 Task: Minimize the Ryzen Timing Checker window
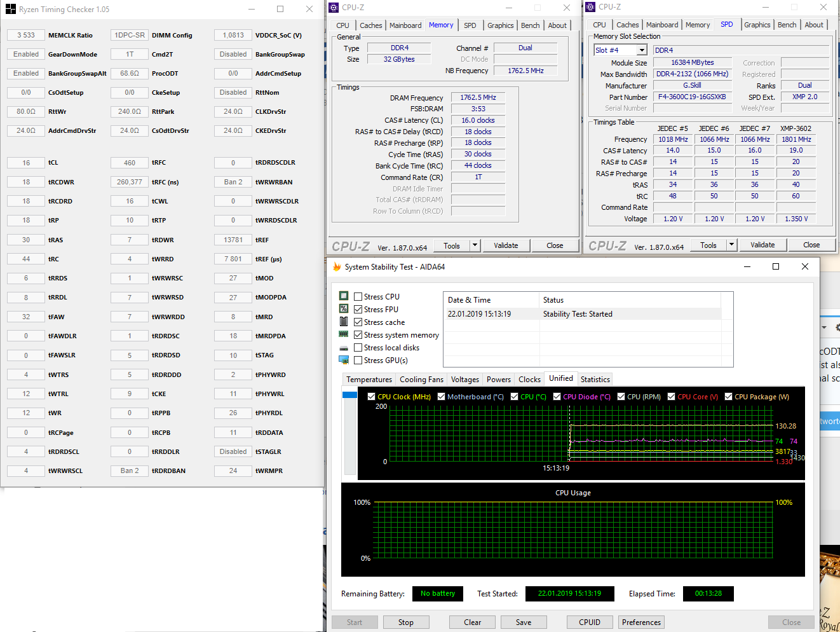(x=252, y=9)
